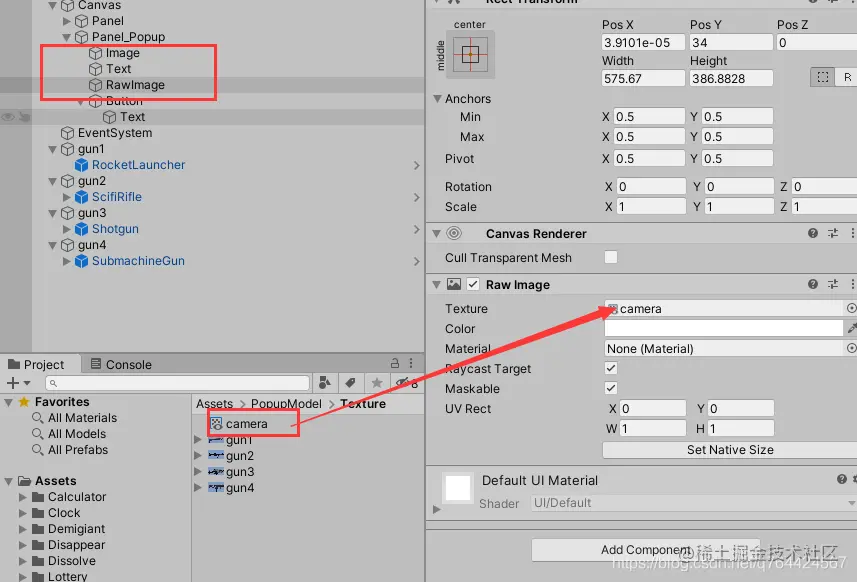857x582 pixels.
Task: Search by type icon in Project
Action: 325,383
